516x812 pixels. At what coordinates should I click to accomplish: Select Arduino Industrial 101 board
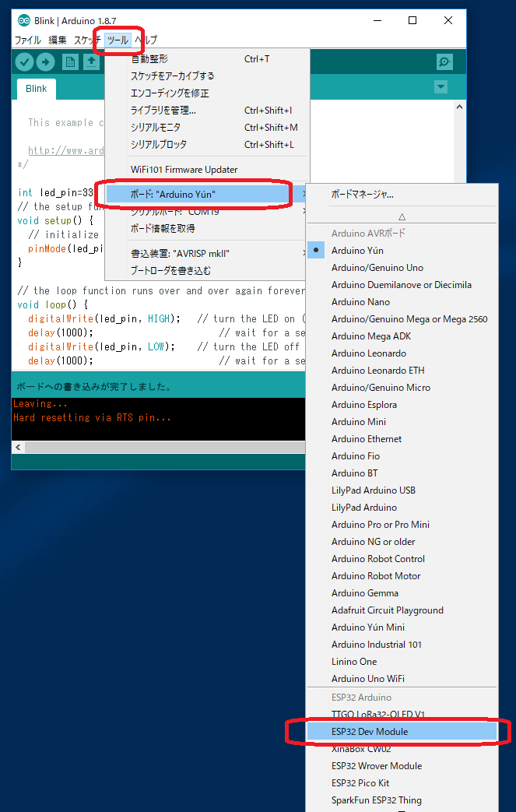click(402, 644)
